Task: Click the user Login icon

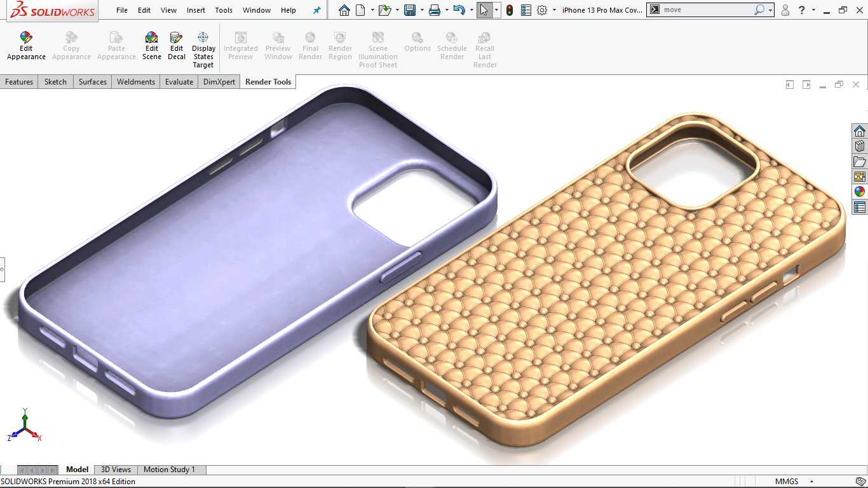Action: (785, 10)
